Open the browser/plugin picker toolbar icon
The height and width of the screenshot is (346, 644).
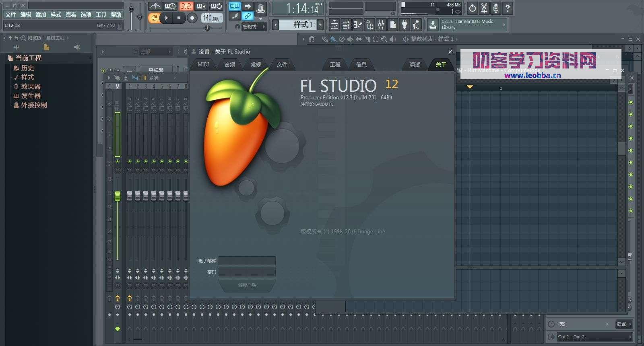tap(369, 25)
